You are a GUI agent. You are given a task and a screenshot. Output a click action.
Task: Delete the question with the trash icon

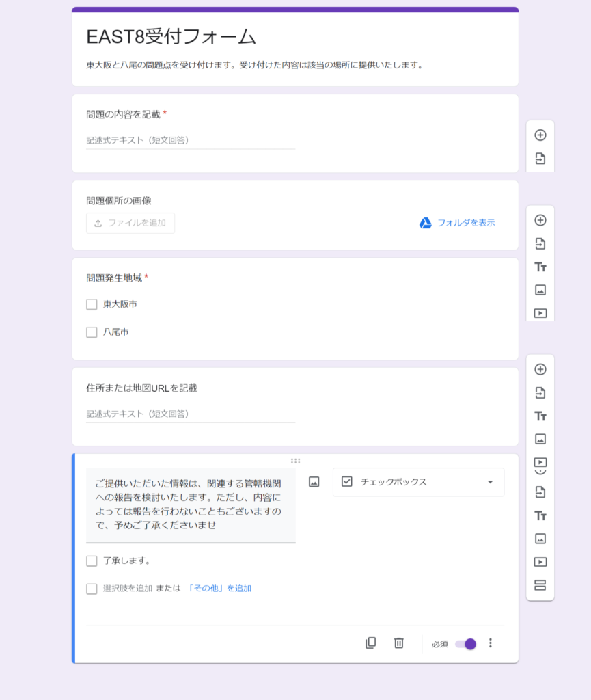pos(399,643)
